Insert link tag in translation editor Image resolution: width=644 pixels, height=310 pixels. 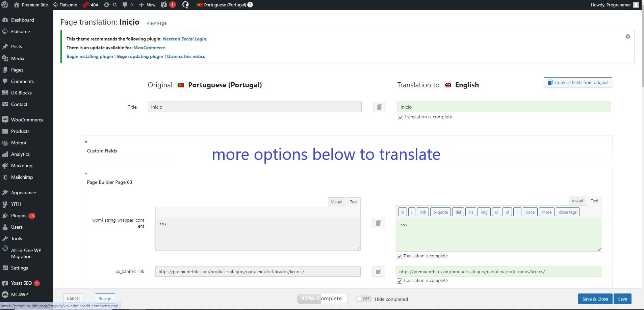[x=423, y=212]
